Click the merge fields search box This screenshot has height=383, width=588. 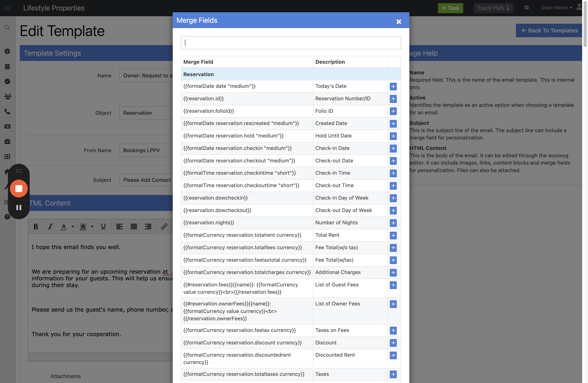291,43
